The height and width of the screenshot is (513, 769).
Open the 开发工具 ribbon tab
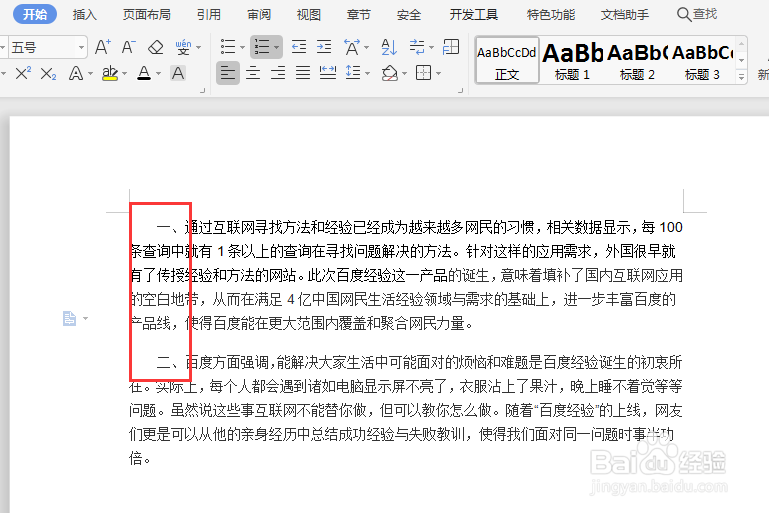(474, 15)
